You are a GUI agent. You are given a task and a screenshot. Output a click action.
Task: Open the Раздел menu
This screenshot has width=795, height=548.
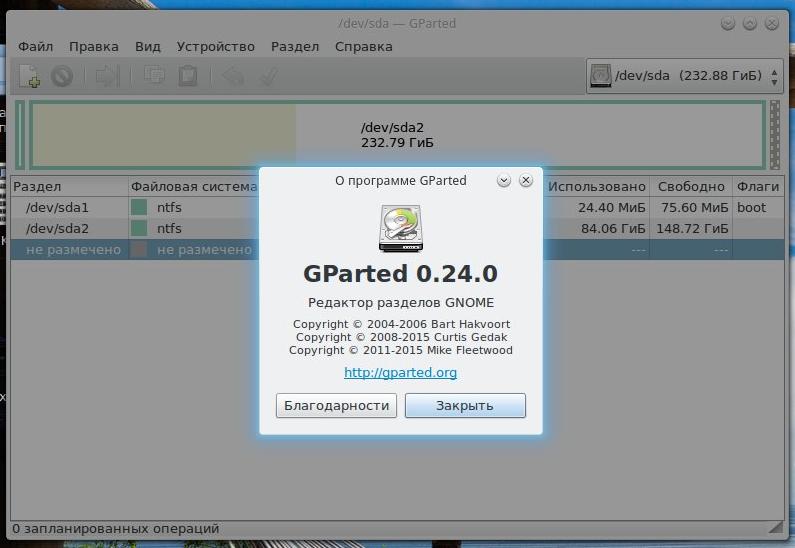[295, 47]
